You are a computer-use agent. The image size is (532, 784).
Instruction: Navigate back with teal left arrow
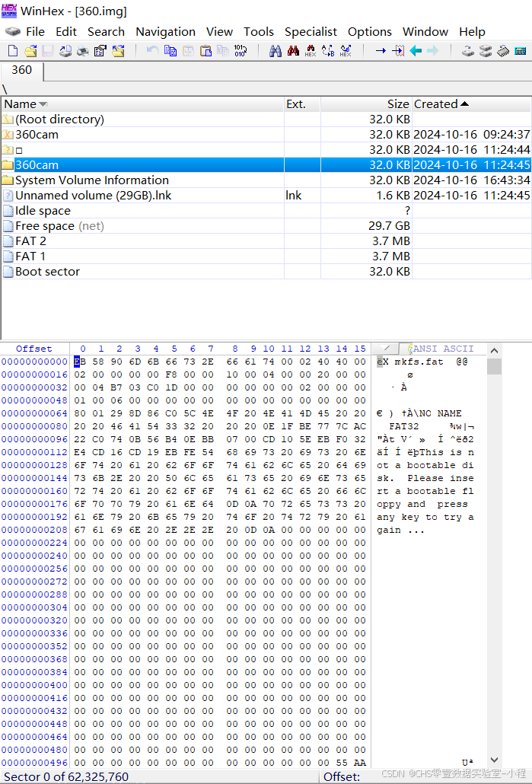tap(416, 50)
